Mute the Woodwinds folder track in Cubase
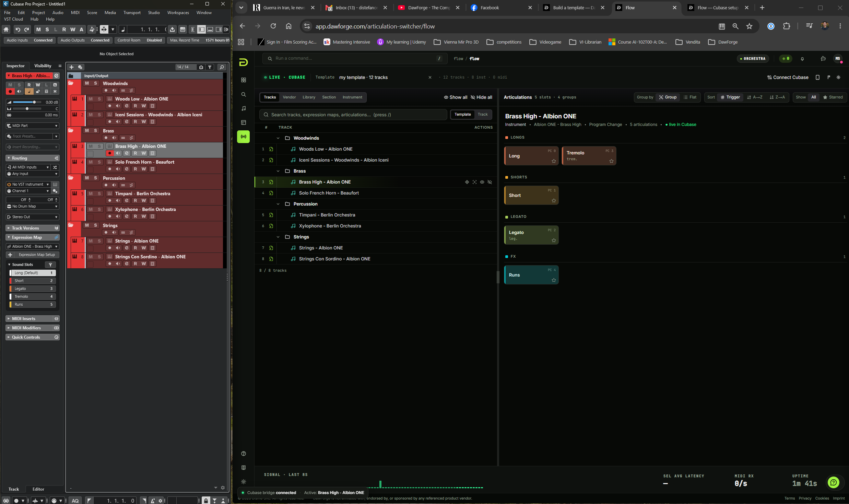Image resolution: width=849 pixels, height=504 pixels. tap(87, 83)
